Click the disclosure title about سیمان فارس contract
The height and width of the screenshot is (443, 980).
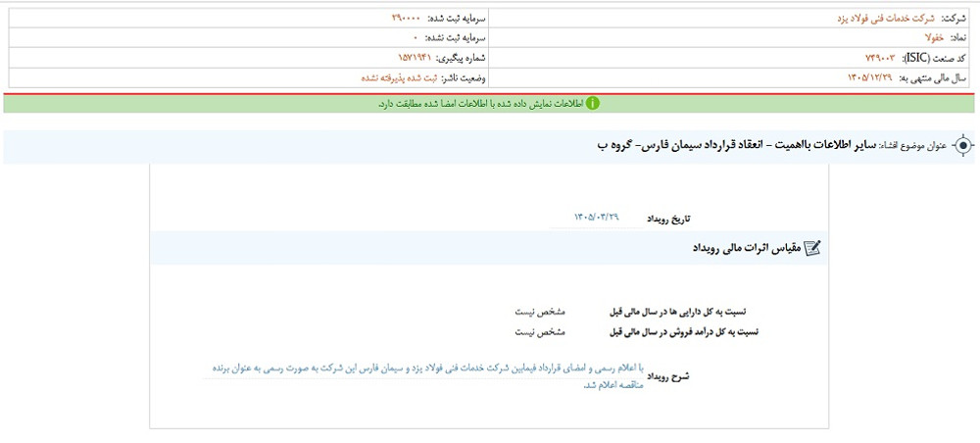coord(736,145)
